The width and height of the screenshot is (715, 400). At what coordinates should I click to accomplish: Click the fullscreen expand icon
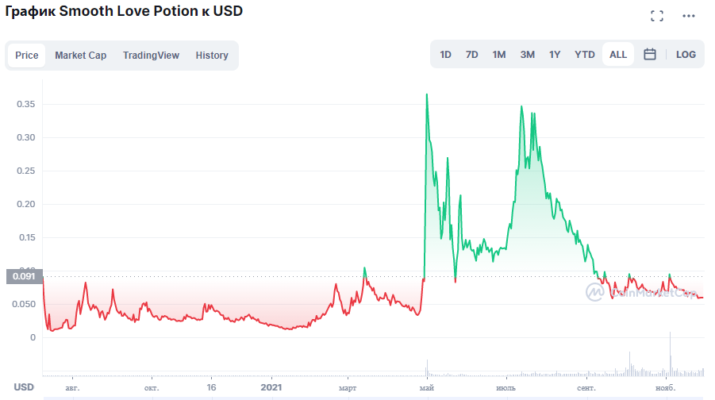tap(657, 16)
